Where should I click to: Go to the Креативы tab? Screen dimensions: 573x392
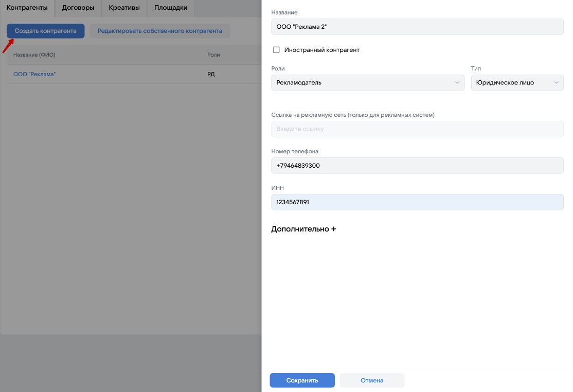pos(124,8)
